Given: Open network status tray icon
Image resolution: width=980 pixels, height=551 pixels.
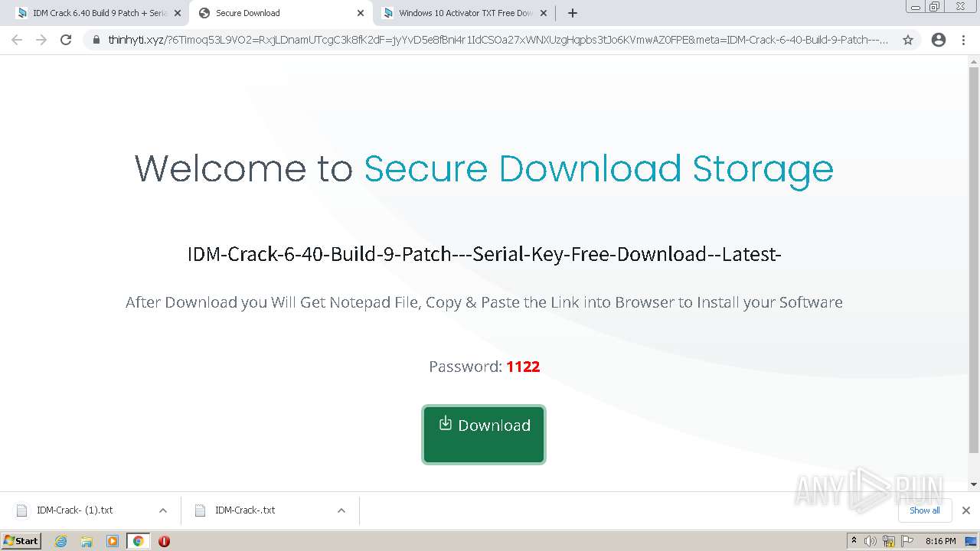Looking at the screenshot, I should [889, 541].
